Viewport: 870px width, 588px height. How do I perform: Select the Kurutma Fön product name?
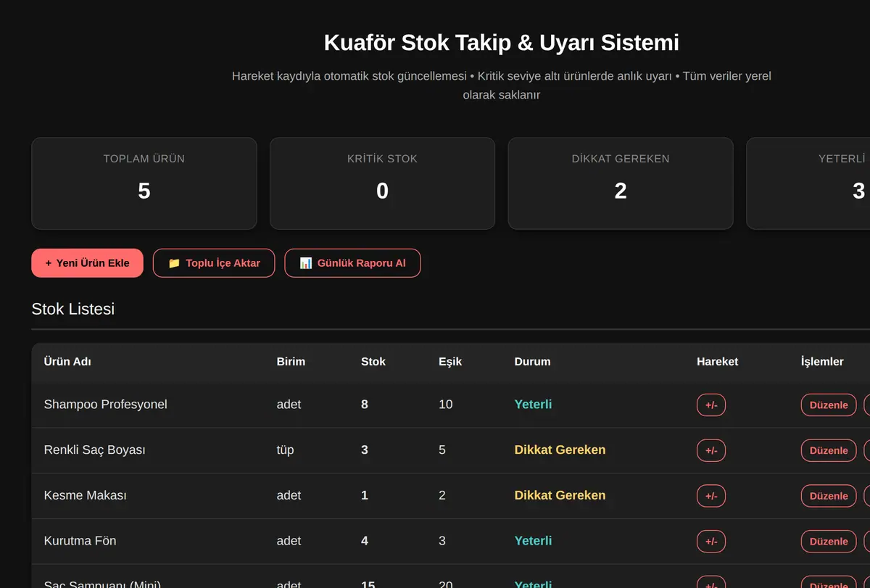80,540
